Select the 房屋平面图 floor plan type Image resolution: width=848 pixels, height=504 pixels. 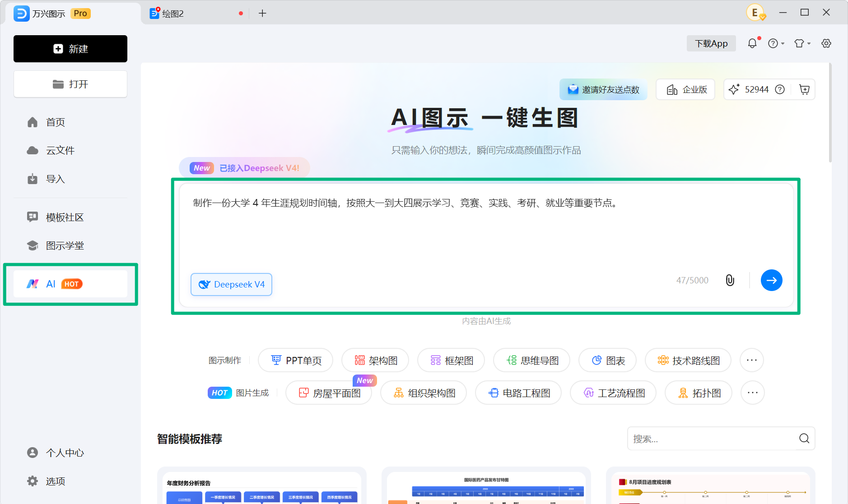coord(329,393)
